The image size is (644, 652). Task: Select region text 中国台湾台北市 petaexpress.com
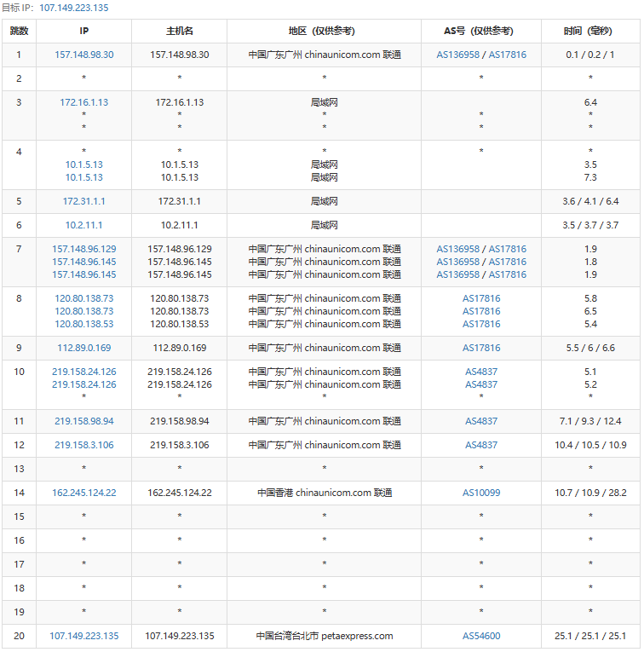[x=324, y=636]
